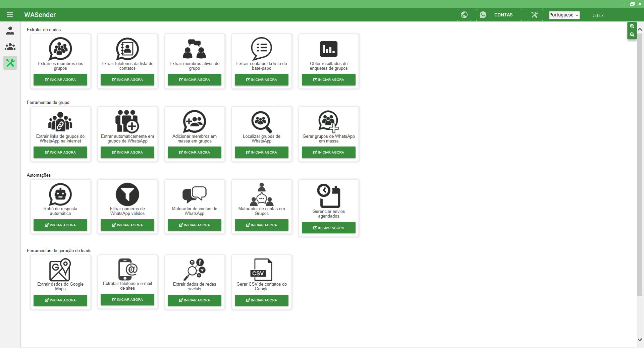
Task: Click the wrench tools icon in header
Action: click(534, 15)
